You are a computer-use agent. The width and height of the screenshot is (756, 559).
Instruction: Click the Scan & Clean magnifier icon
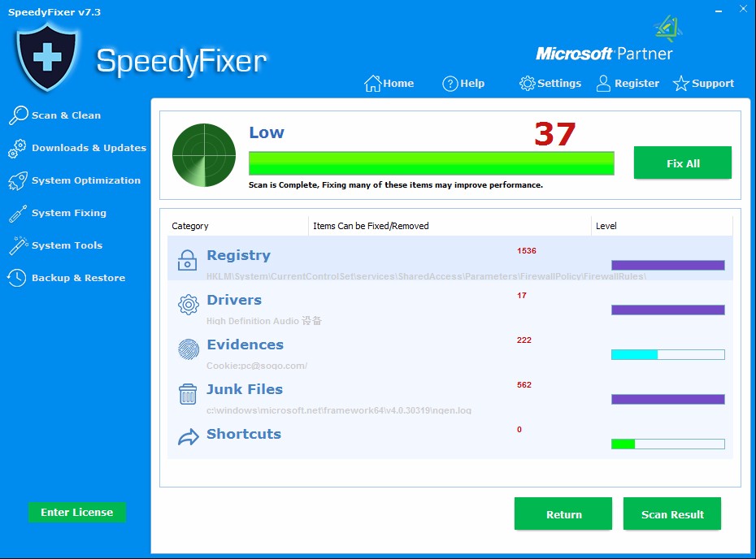click(19, 115)
